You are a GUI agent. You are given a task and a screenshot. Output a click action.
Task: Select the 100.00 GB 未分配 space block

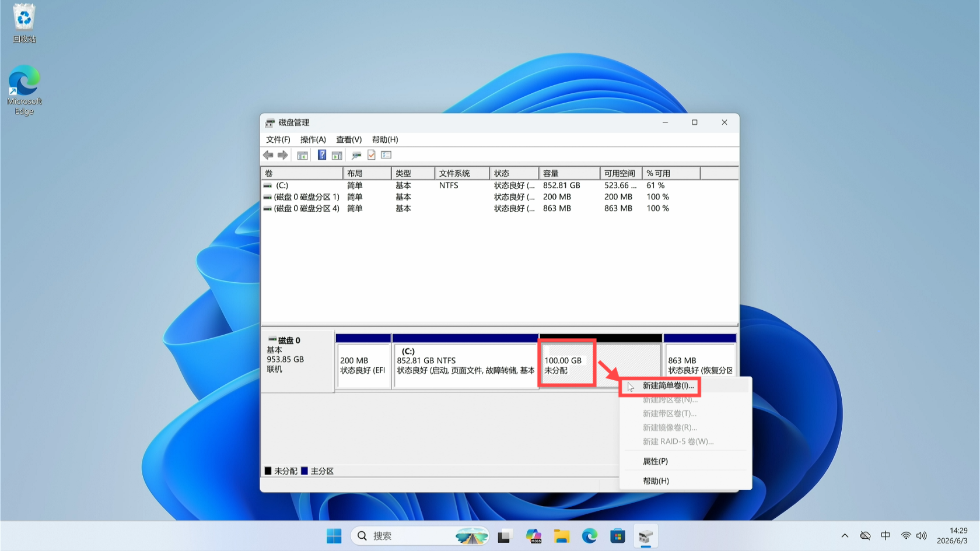click(x=601, y=362)
